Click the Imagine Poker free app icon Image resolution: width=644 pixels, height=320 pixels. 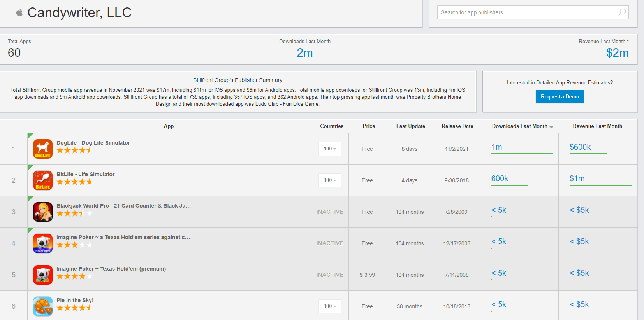pyautogui.click(x=43, y=243)
